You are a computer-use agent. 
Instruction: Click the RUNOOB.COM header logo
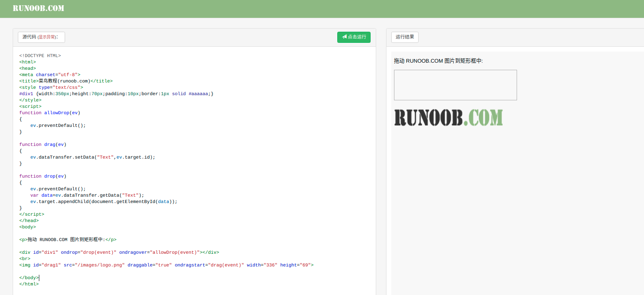38,8
